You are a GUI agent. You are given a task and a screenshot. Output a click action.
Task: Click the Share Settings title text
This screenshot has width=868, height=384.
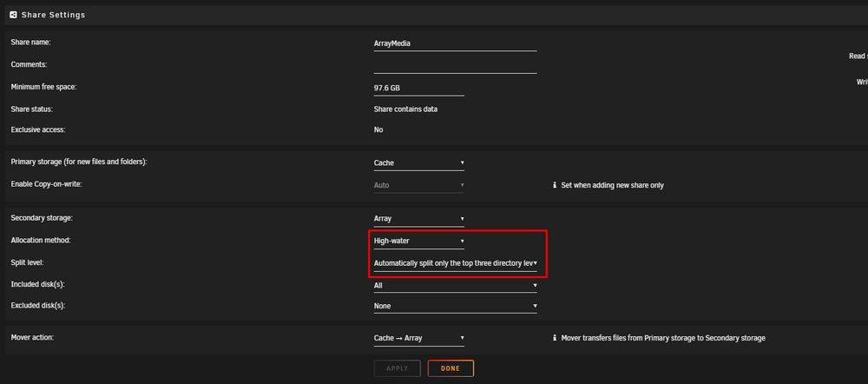click(53, 15)
